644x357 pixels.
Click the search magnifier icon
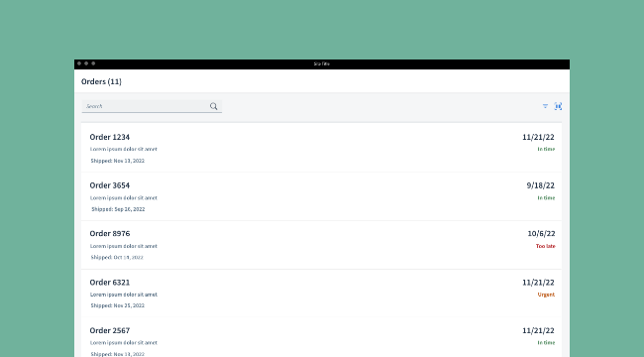(x=214, y=106)
